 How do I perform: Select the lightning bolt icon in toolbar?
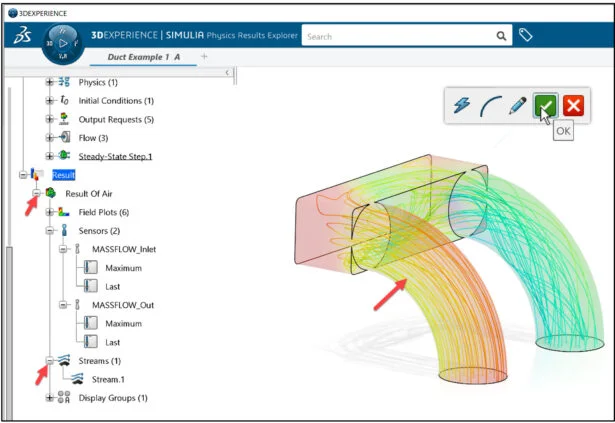pos(462,105)
